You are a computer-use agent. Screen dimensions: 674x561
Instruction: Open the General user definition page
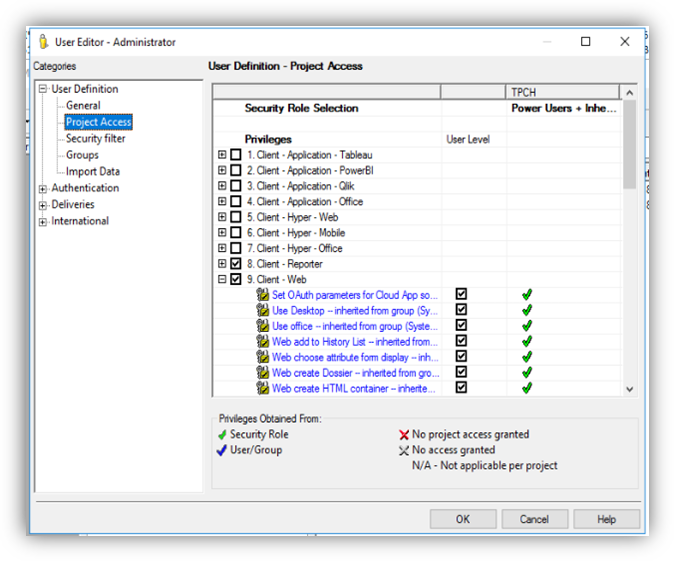point(83,105)
